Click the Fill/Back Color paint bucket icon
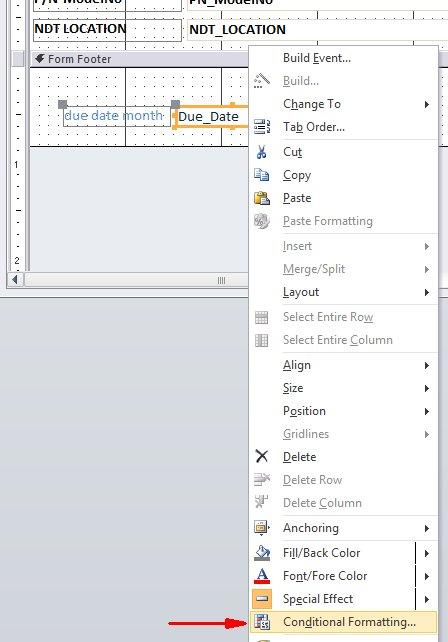The height and width of the screenshot is (642, 448). coord(262,553)
